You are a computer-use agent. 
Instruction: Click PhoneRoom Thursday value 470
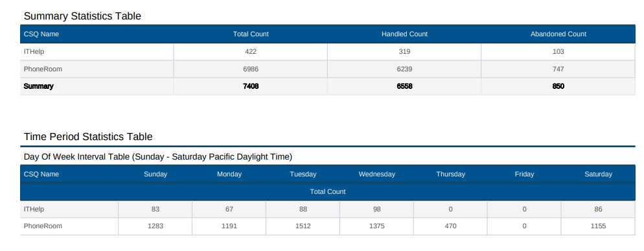pos(450,226)
